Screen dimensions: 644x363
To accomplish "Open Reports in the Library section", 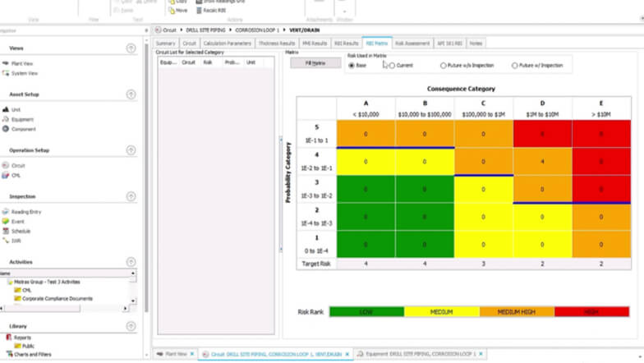I will [x=21, y=338].
